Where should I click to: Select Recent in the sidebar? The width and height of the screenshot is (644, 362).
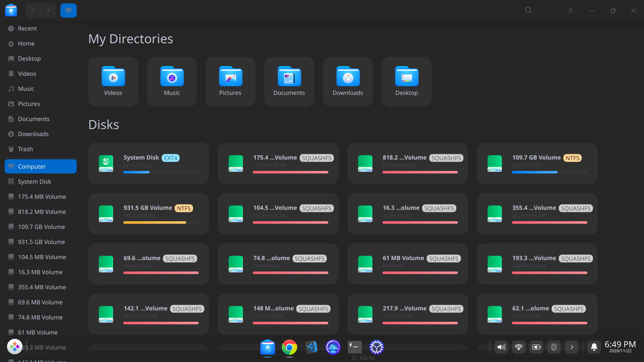click(27, 28)
